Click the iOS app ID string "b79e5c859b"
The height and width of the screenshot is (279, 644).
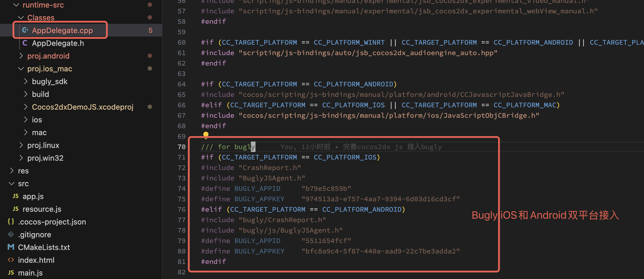click(x=326, y=189)
